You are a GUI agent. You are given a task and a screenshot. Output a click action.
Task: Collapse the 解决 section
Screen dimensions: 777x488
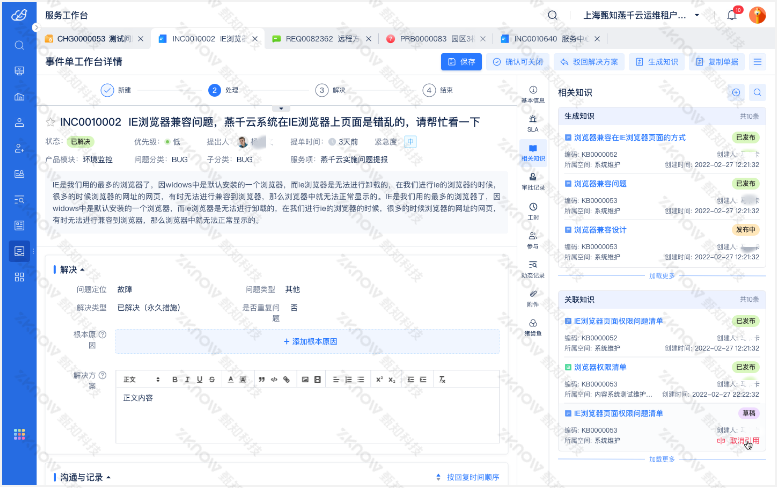(x=82, y=270)
